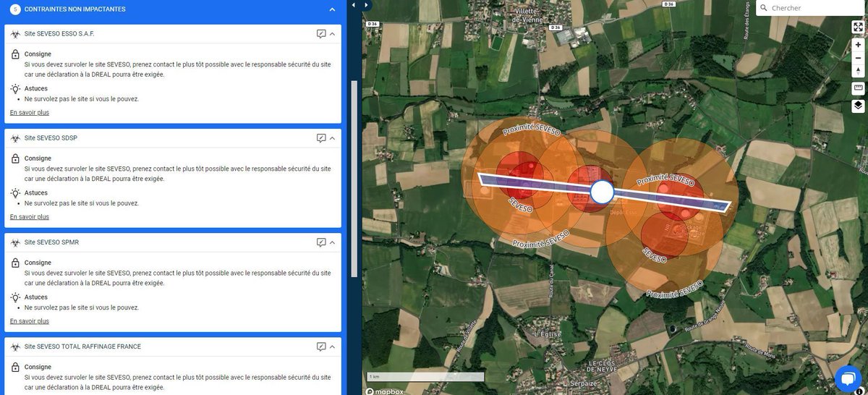
Task: Open comment icon for SEVESO ESSO S.A.F.
Action: pos(321,34)
